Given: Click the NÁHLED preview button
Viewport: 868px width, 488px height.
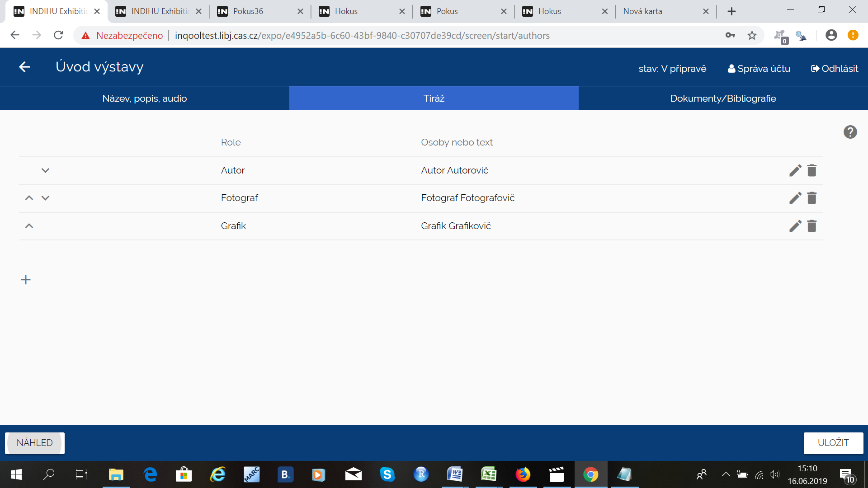Looking at the screenshot, I should point(35,443).
